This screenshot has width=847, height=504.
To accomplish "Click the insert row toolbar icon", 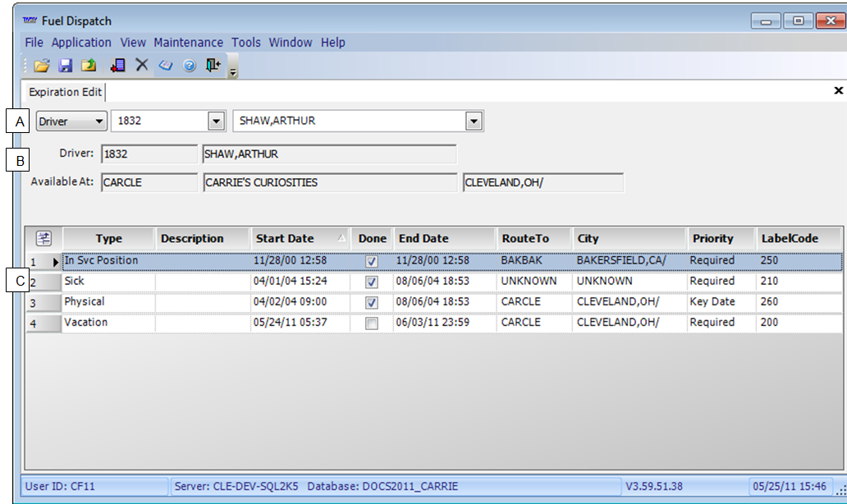I will click(117, 66).
